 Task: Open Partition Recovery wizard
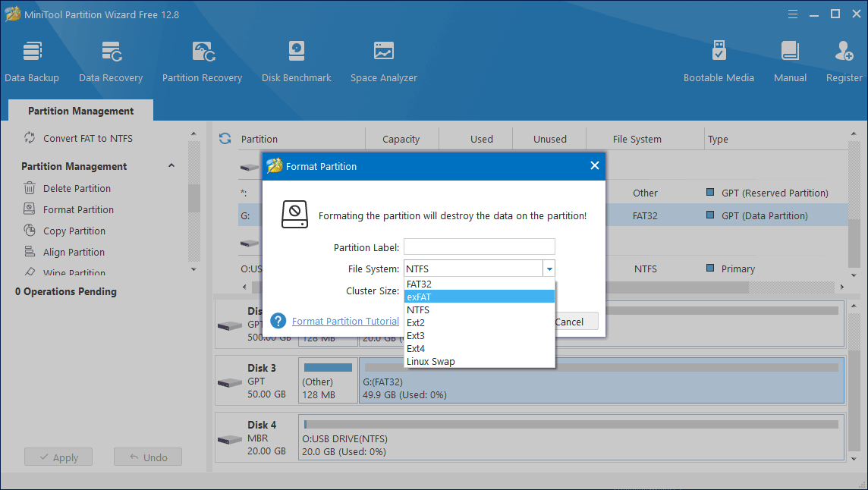(x=202, y=62)
